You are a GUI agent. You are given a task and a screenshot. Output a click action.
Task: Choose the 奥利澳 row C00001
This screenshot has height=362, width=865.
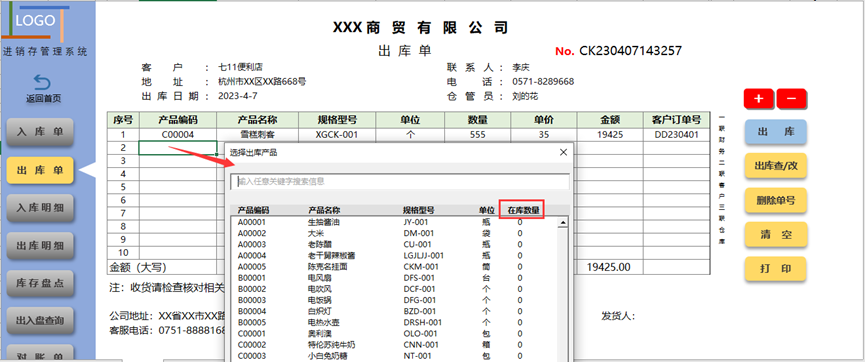point(394,334)
